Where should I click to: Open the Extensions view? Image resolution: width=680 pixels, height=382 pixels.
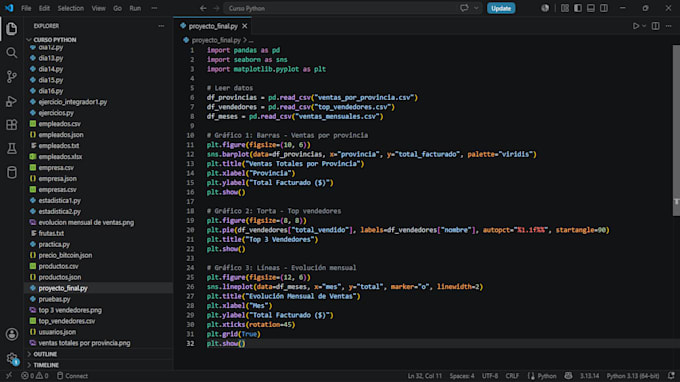(x=12, y=125)
